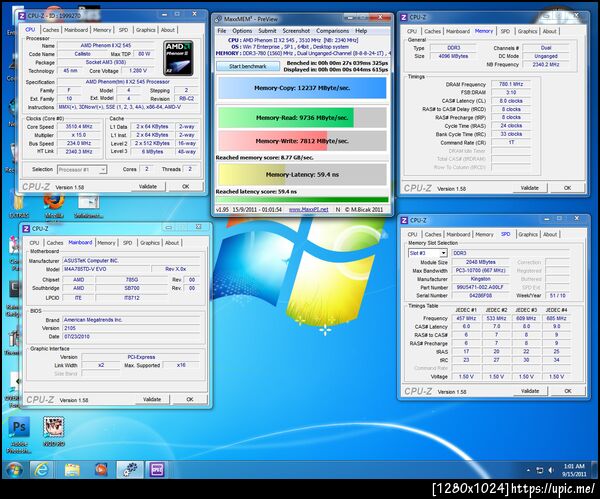Open MaxxMEM Screenshot menu
Image resolution: width=600 pixels, height=499 pixels.
coord(296,31)
